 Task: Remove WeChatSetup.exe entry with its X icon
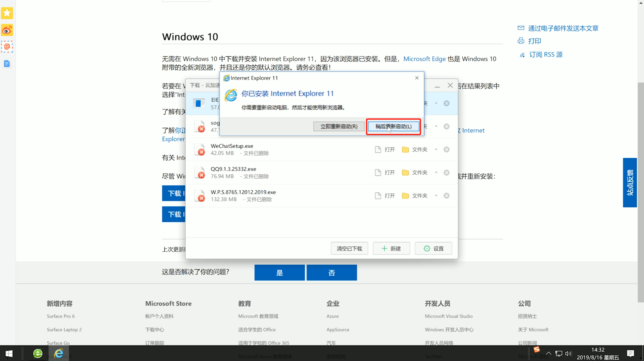446,149
